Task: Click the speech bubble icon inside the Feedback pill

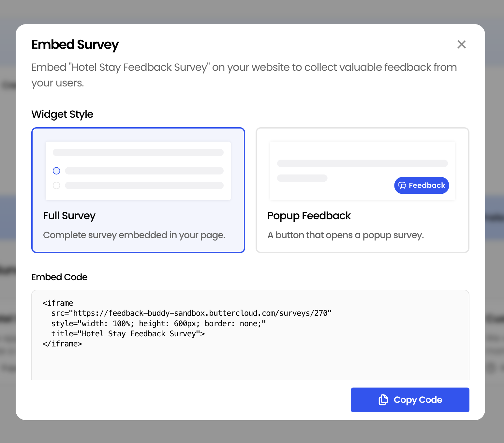Action: pos(402,185)
